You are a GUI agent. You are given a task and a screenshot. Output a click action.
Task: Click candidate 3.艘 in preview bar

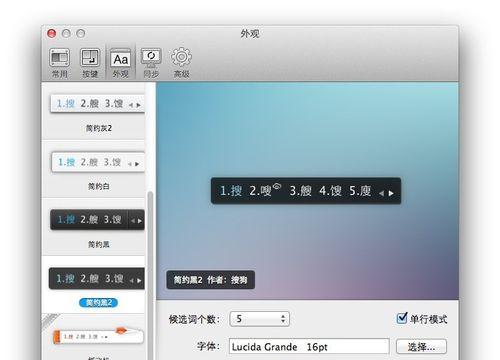pos(300,191)
